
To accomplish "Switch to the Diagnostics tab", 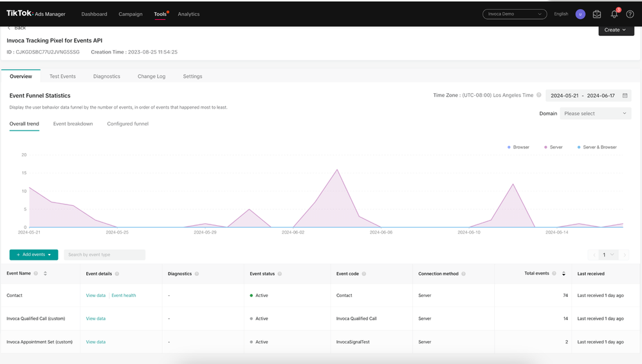I will point(106,76).
